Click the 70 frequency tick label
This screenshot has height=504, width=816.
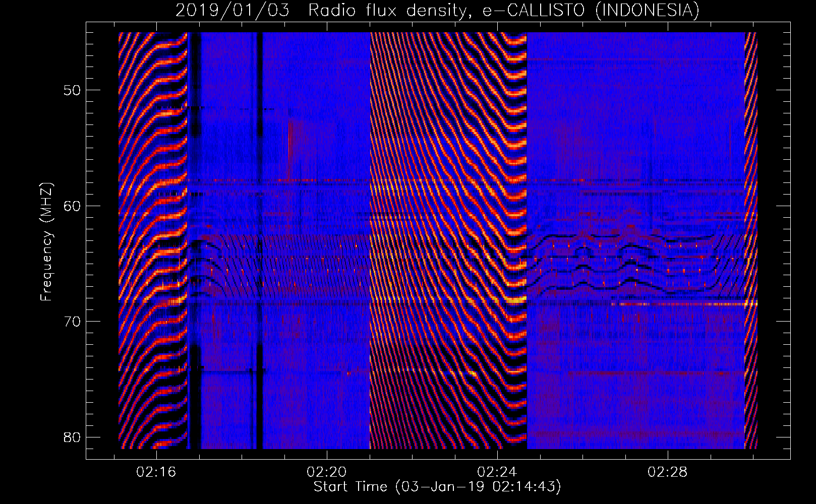(x=71, y=321)
